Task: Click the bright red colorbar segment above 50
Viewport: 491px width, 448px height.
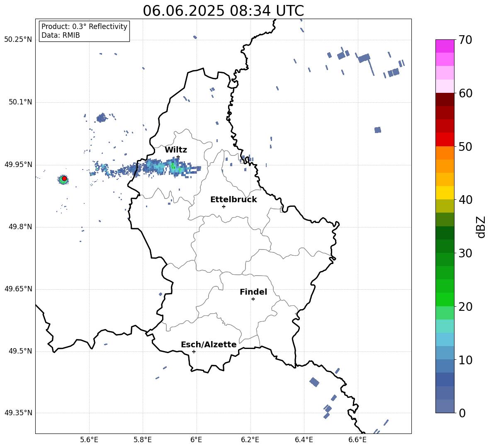Action: (x=445, y=140)
